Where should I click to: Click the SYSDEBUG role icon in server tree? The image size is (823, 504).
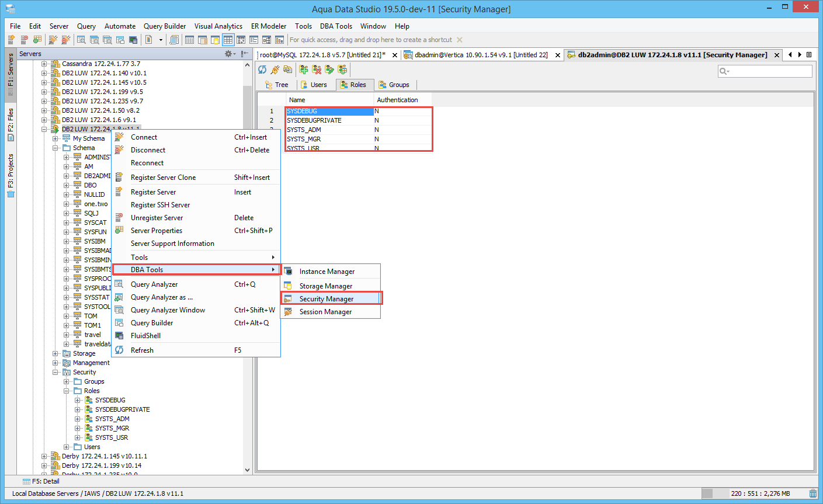(89, 400)
